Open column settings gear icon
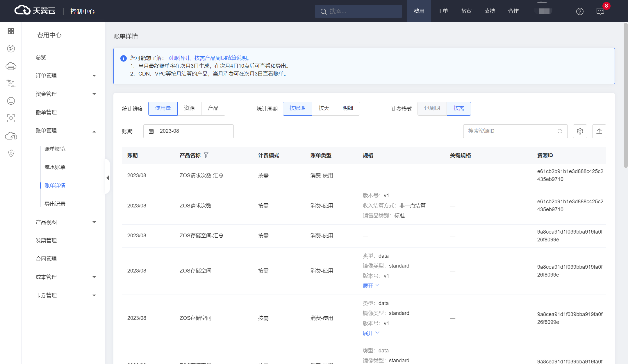The height and width of the screenshot is (364, 628). (580, 131)
